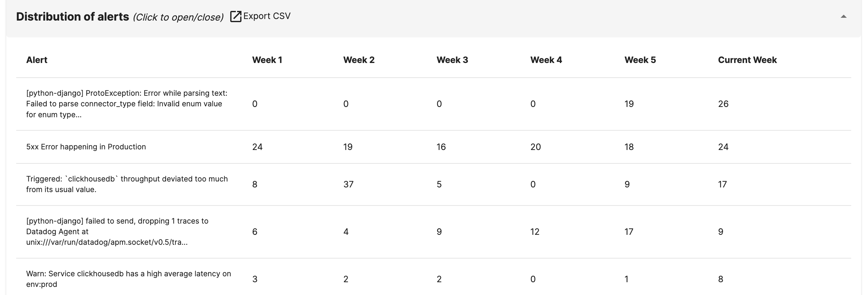Click the Current Week value 26 cell
The height and width of the screenshot is (295, 868).
click(x=723, y=104)
